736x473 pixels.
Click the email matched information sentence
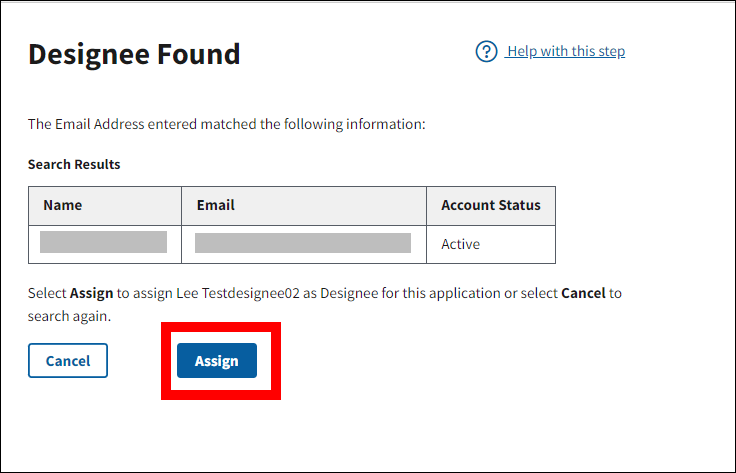point(227,125)
